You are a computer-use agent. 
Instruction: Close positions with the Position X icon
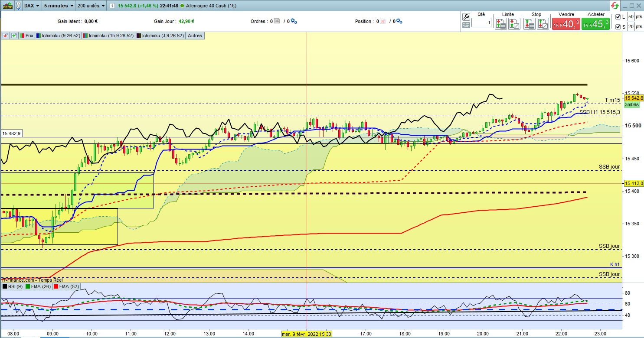coord(383,21)
